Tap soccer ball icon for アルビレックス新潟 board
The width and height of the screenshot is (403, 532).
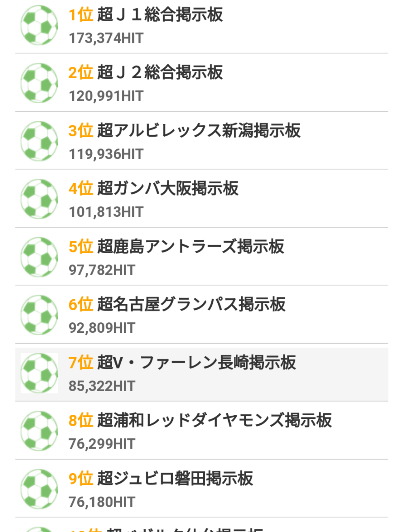click(x=39, y=141)
